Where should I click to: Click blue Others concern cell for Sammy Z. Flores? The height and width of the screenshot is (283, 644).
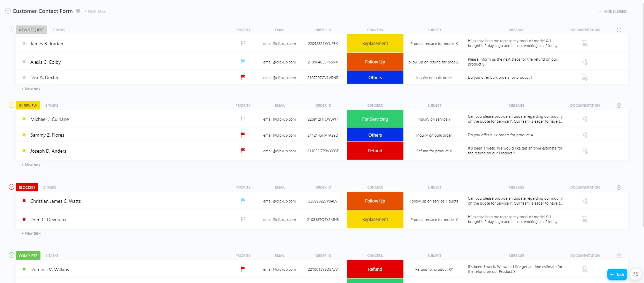click(375, 135)
